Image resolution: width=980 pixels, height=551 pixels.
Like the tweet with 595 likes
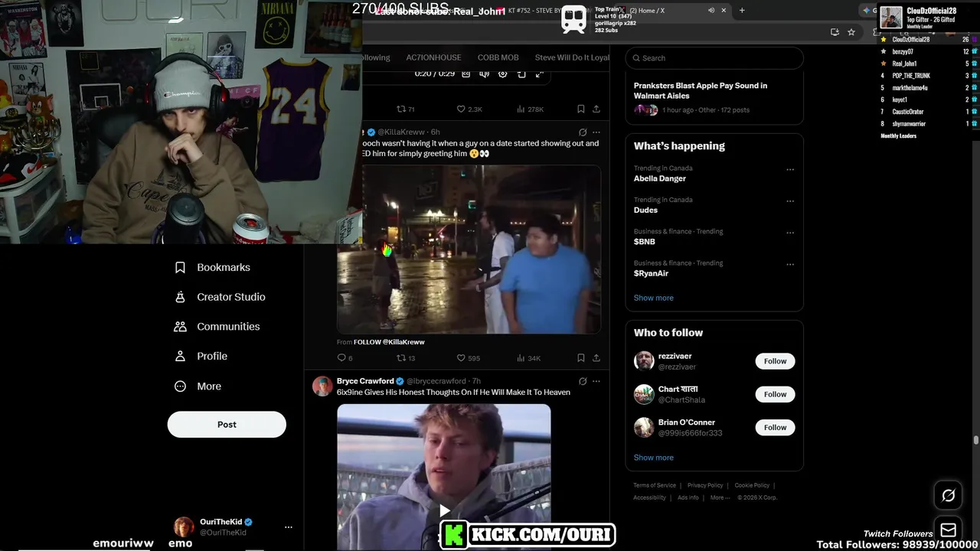point(469,357)
